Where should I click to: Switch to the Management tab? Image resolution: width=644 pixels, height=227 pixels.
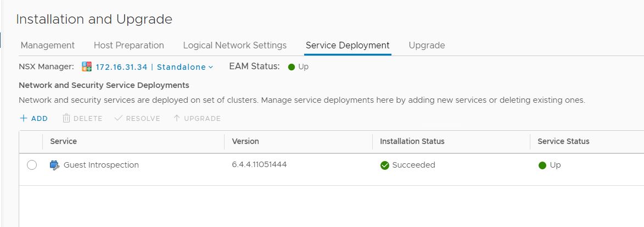tap(47, 45)
